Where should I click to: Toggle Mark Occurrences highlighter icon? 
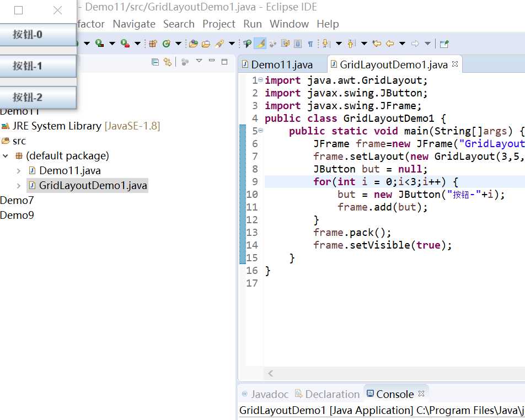tap(260, 44)
